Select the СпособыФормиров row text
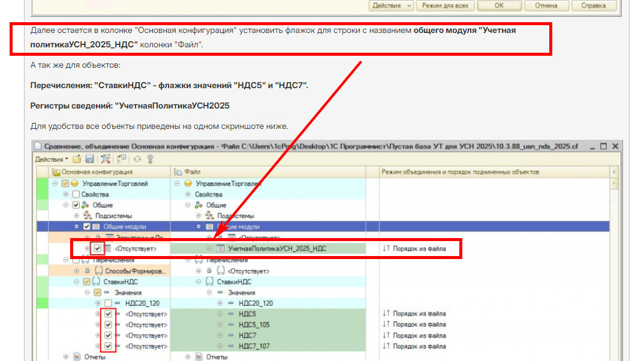This screenshot has height=361, width=644. click(135, 271)
